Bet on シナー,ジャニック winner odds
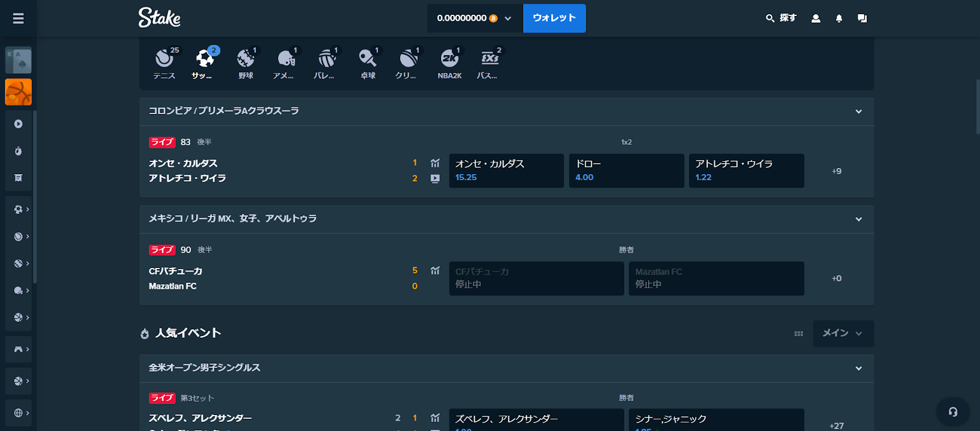The image size is (980, 431). pyautogui.click(x=717, y=420)
